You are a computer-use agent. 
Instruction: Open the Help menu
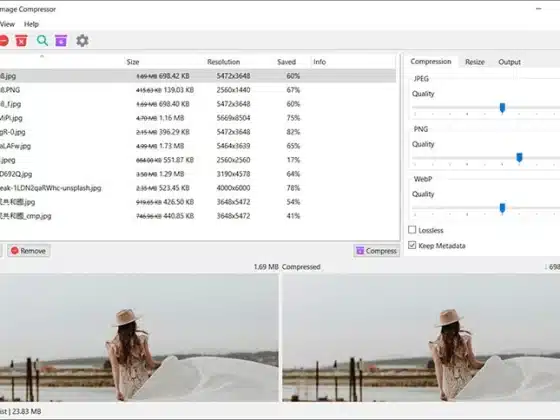31,24
